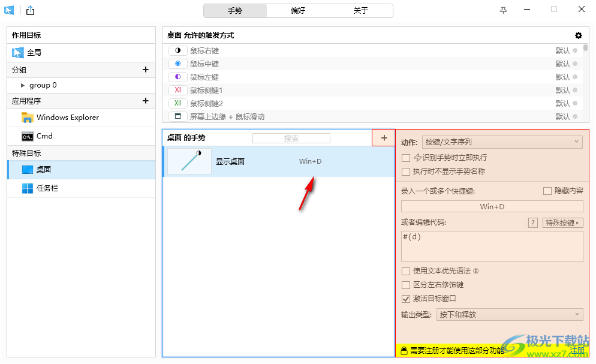Select the Taskbar (任务栏) special target

pos(81,188)
